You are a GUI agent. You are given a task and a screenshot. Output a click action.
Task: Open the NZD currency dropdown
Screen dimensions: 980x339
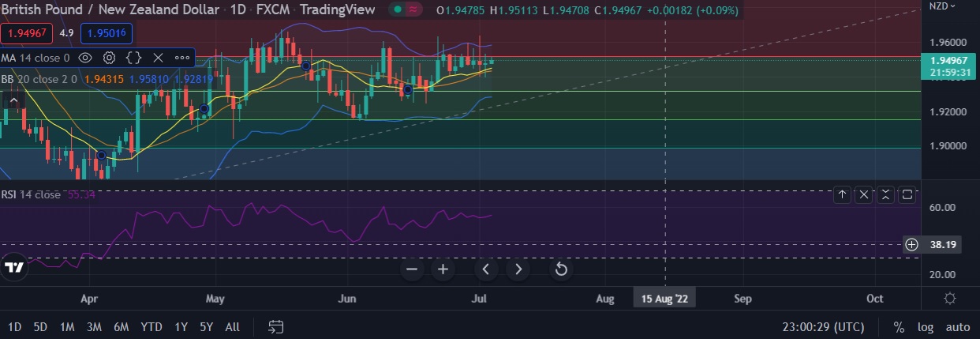[941, 6]
